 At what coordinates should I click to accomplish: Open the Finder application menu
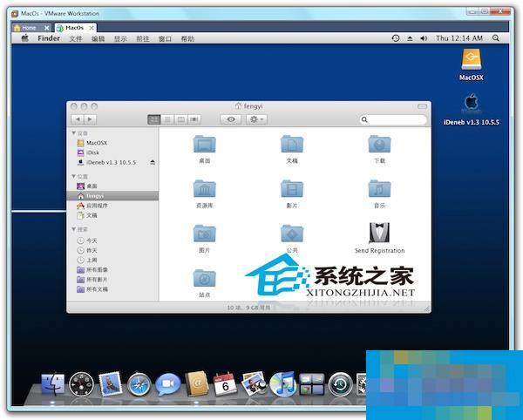(x=49, y=38)
